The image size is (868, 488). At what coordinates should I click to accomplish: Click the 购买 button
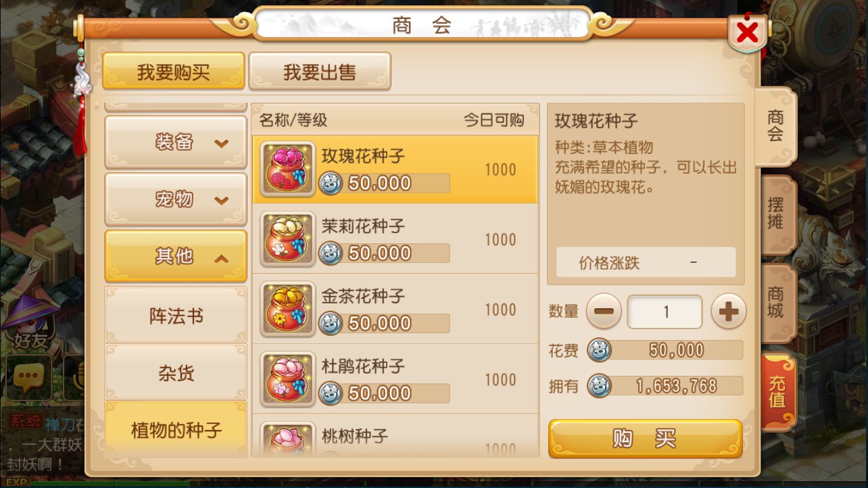[645, 439]
